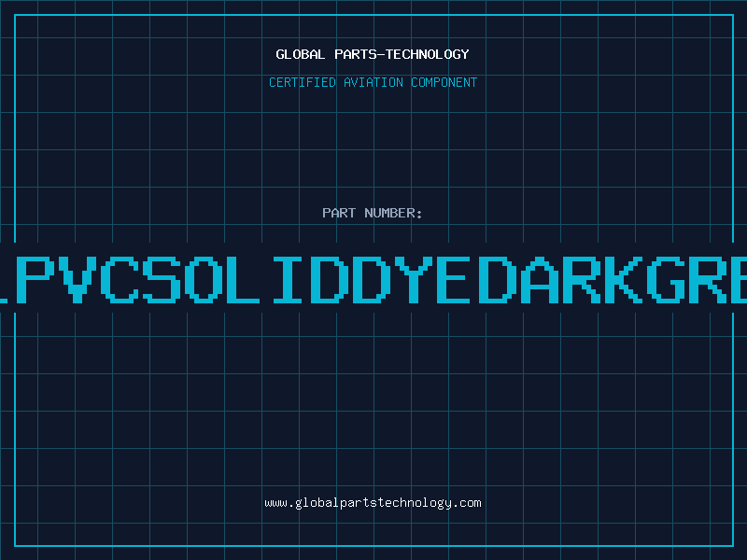This screenshot has width=747, height=560.
Task: Click the large cyan part number text
Action: pos(373,279)
